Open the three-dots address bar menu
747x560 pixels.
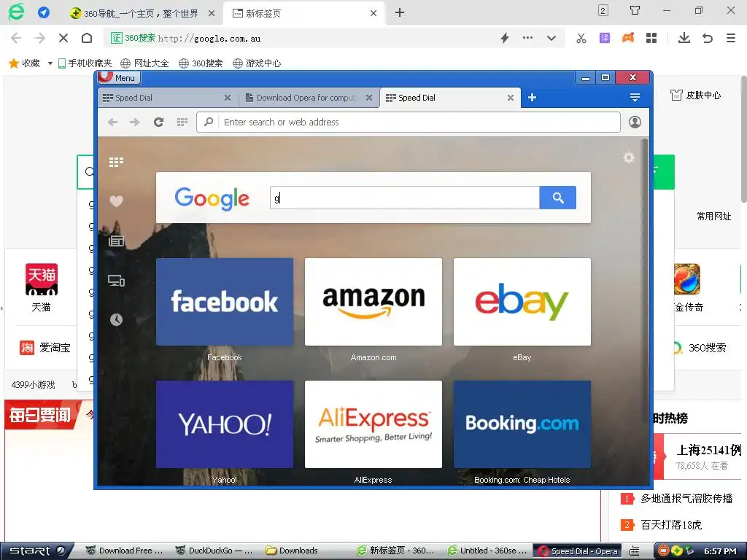(x=527, y=38)
